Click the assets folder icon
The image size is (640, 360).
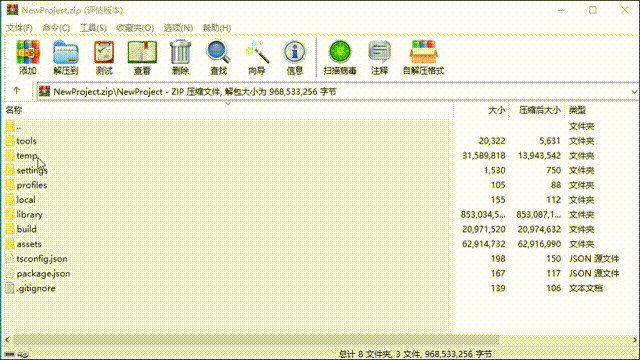(x=10, y=244)
